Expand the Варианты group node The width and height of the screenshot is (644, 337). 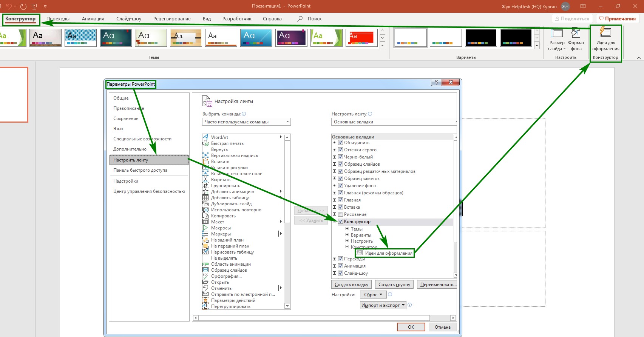(x=347, y=235)
